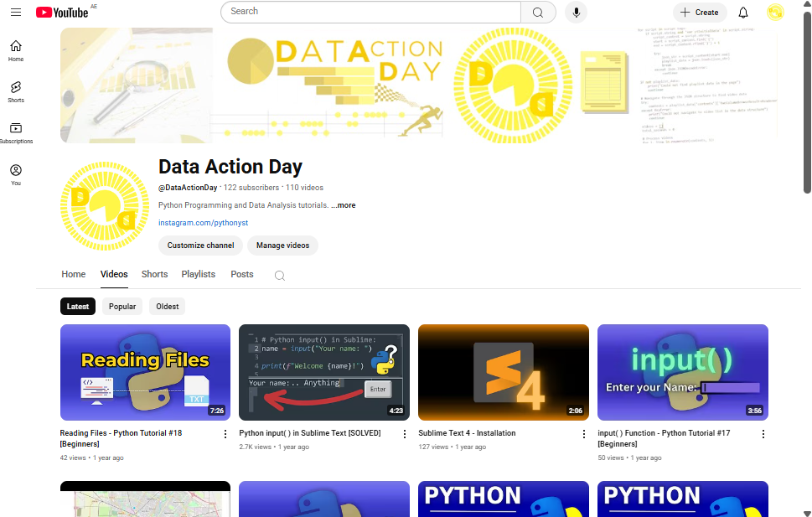
Task: Open options for Python input() in Sublime Text video
Action: click(x=405, y=434)
